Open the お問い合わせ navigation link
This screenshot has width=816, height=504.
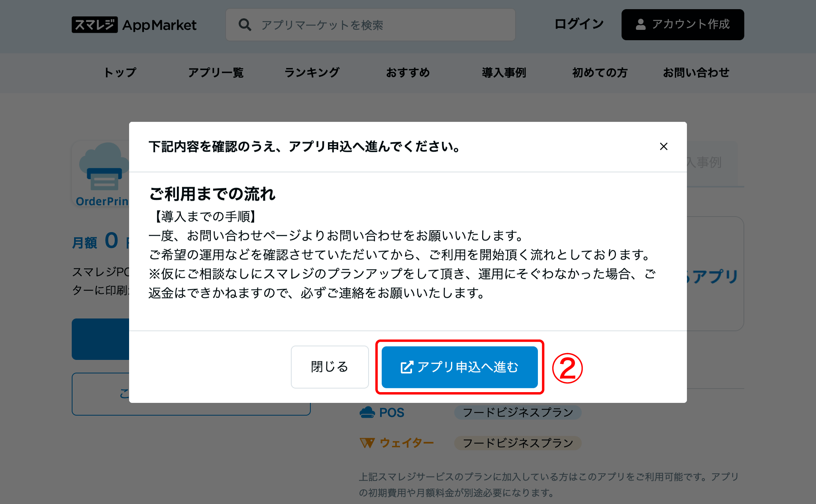[696, 72]
